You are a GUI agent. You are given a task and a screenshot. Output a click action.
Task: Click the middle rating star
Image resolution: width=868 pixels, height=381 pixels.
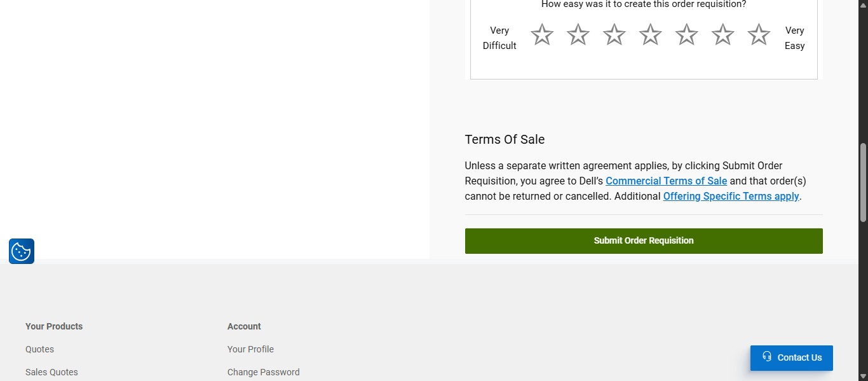649,35
